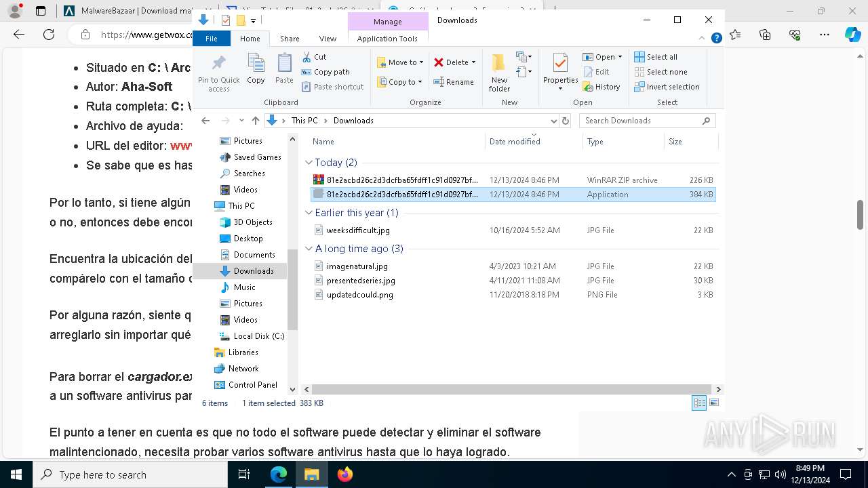Open Firefox from the taskbar

pyautogui.click(x=345, y=474)
